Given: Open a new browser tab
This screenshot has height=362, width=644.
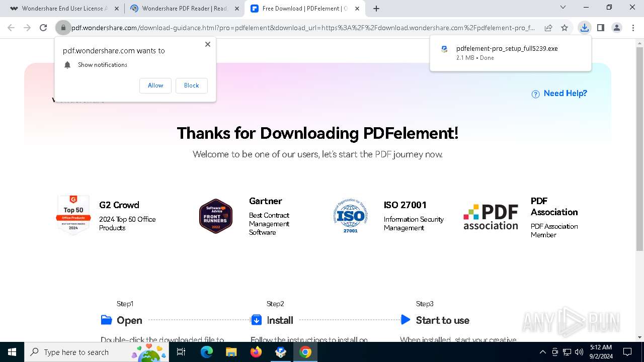Looking at the screenshot, I should pyautogui.click(x=376, y=9).
